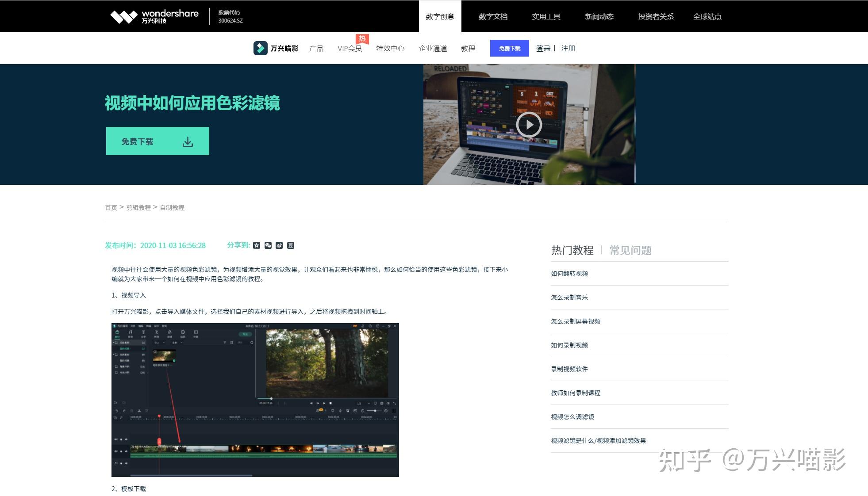Screen dimensions: 868x496
Task: Open the VIP会员 submenu item
Action: tap(350, 48)
